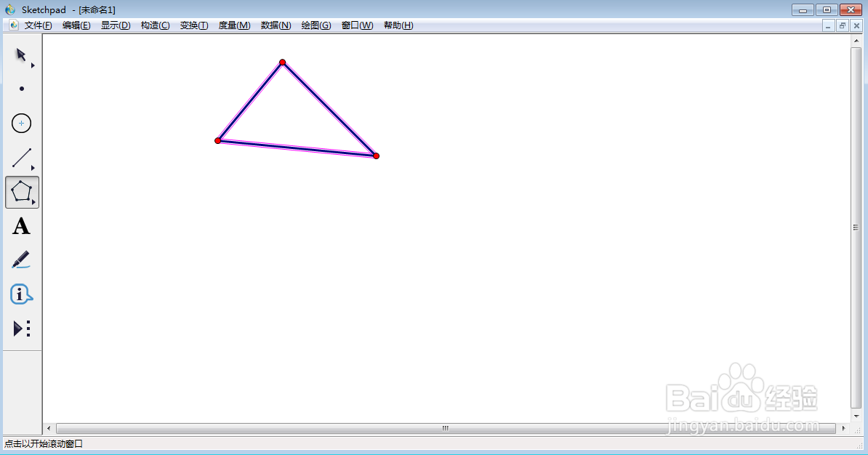Select the Text tool labeled A

point(22,226)
